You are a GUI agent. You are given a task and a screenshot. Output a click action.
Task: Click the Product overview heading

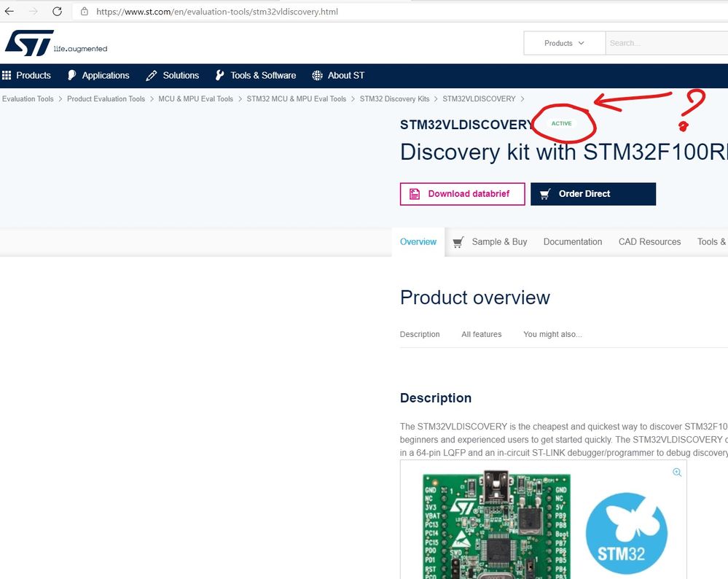475,298
